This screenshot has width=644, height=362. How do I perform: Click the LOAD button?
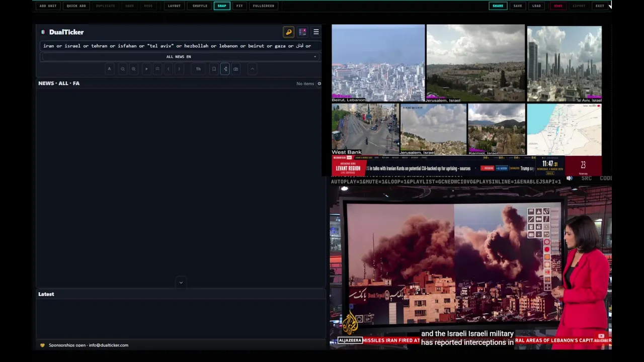tap(537, 6)
